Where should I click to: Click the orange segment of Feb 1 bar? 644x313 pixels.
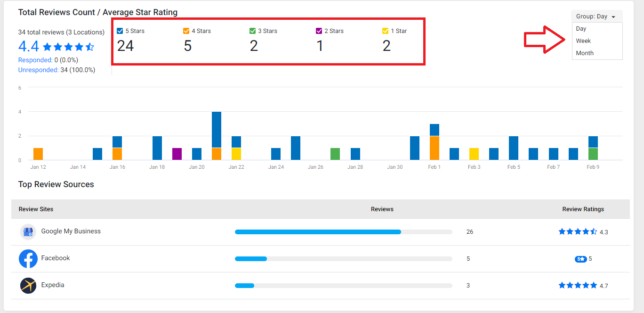point(435,148)
